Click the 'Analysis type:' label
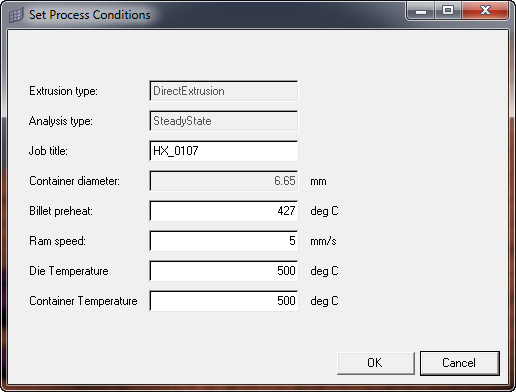Image resolution: width=516 pixels, height=392 pixels. pos(61,121)
